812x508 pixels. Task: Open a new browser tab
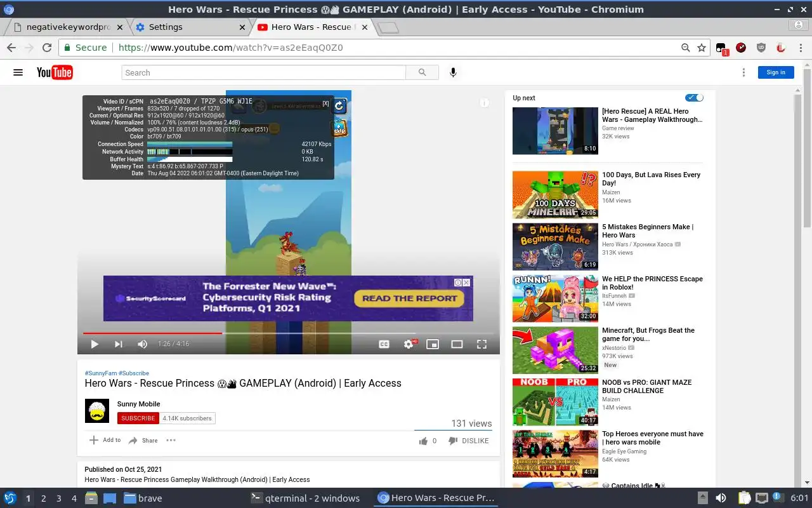click(x=388, y=28)
